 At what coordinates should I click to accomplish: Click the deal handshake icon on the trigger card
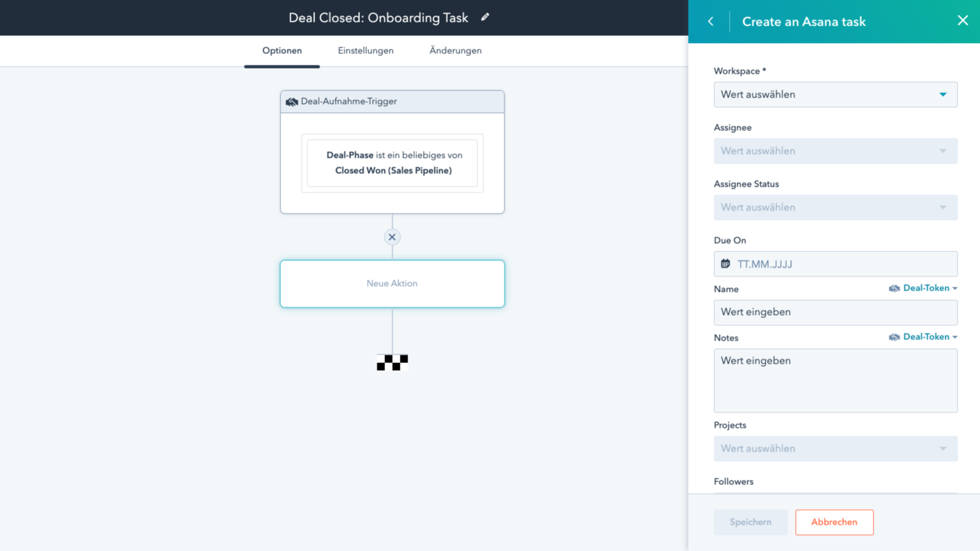(x=292, y=101)
